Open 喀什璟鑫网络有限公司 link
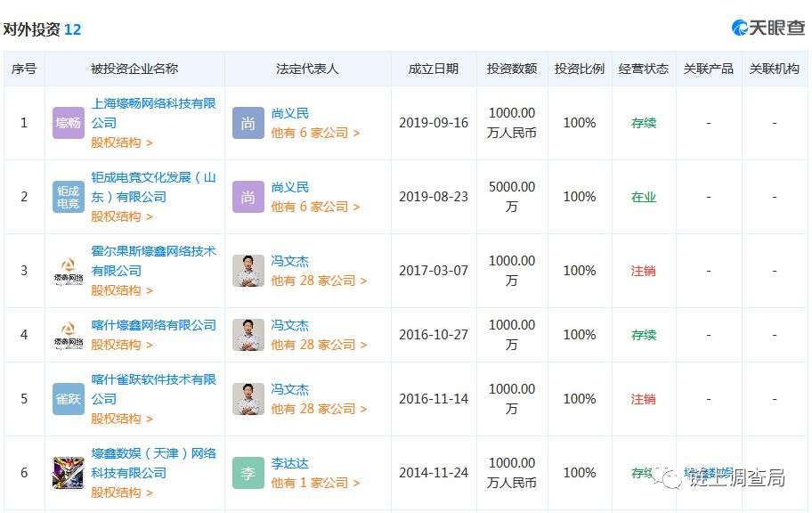 [153, 325]
